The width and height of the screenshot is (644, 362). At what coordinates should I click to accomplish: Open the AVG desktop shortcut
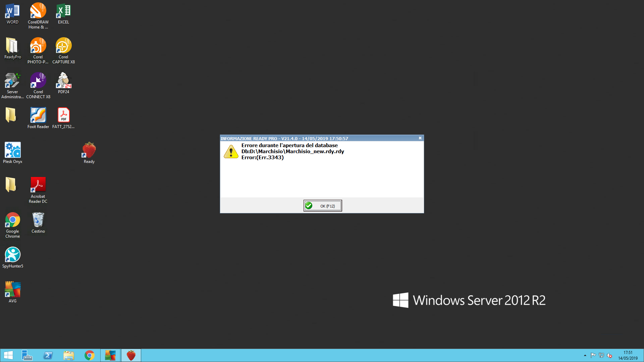(12, 293)
